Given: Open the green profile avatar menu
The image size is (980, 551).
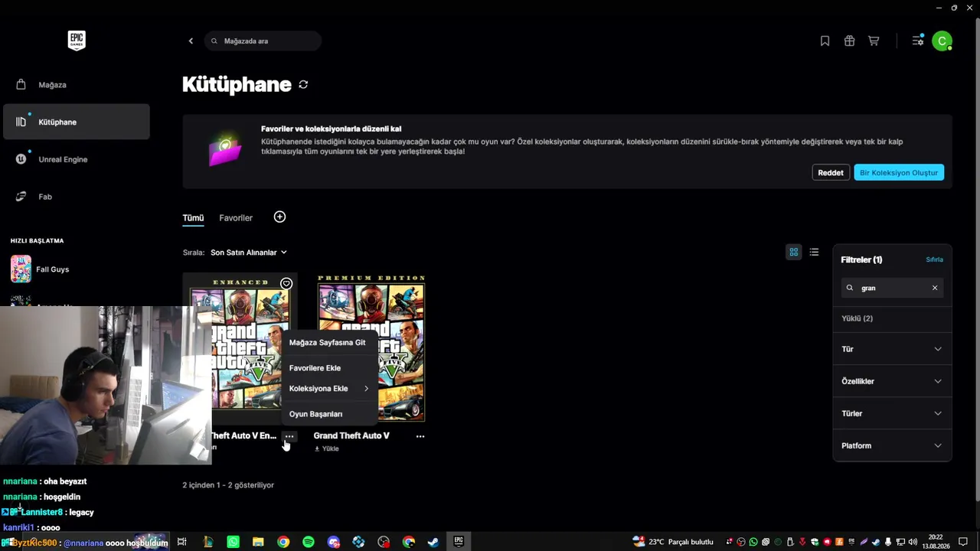Looking at the screenshot, I should coord(942,41).
